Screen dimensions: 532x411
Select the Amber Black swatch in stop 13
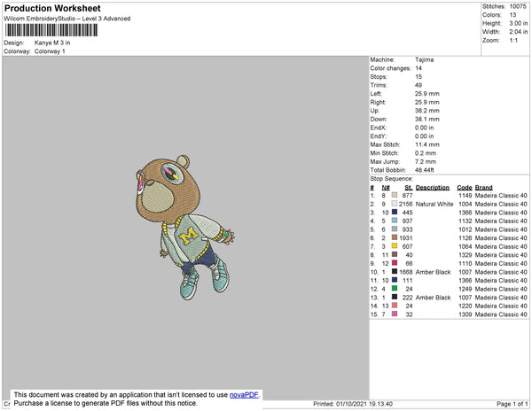click(395, 297)
